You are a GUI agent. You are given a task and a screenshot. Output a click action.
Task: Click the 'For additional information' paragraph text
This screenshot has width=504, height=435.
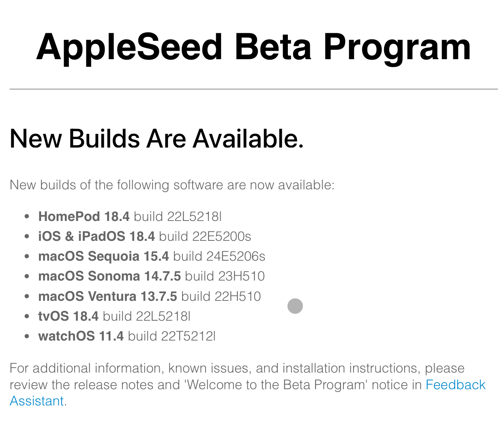point(237,368)
